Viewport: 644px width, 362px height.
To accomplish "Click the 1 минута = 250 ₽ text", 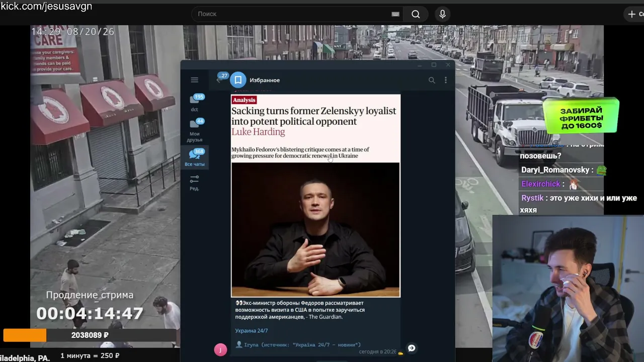I will coord(90,356).
